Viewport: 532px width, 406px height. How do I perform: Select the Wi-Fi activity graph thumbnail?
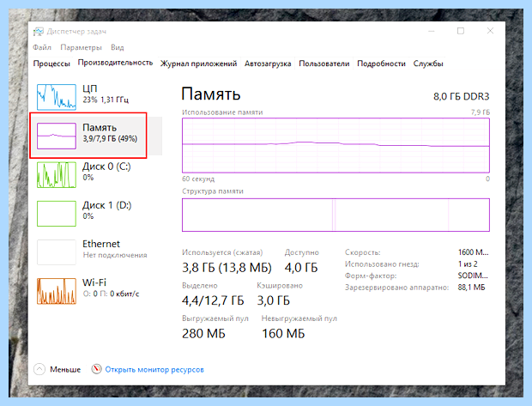(57, 291)
